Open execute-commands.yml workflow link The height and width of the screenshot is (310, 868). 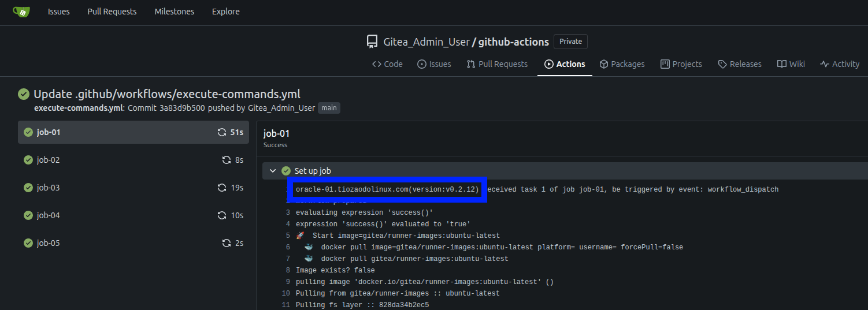[x=78, y=108]
